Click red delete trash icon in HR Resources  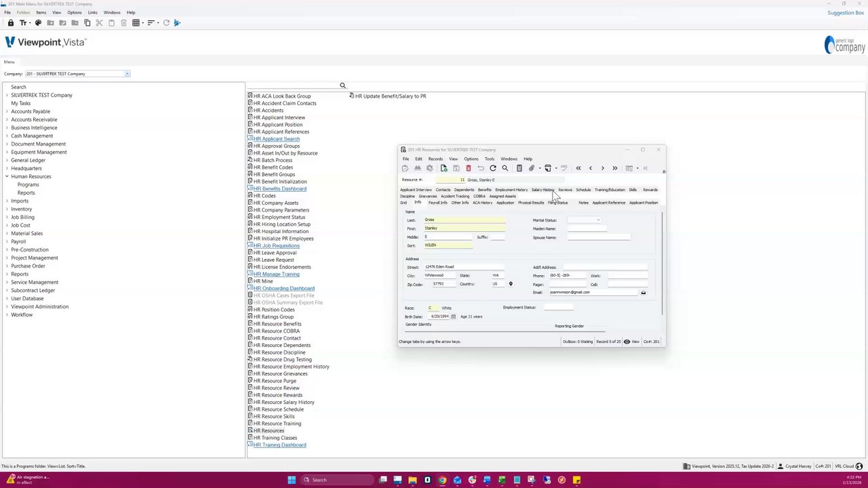click(x=468, y=168)
